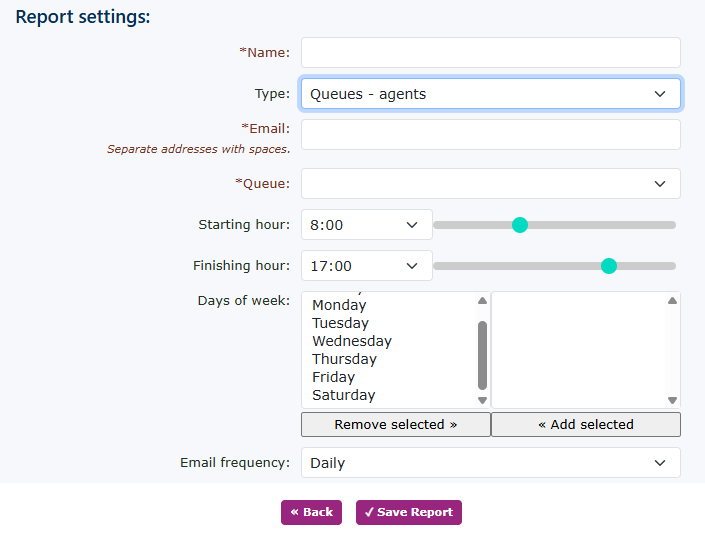Select Monday in the days list

click(339, 305)
